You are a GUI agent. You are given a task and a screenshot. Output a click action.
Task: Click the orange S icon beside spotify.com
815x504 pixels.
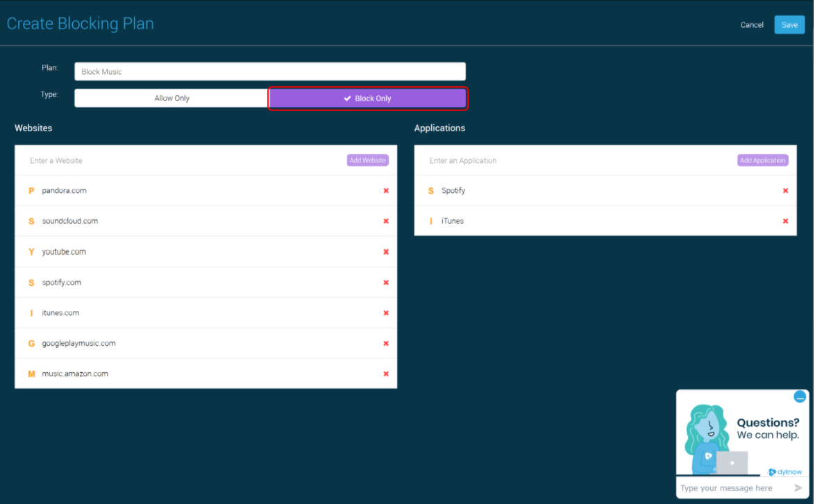tap(31, 283)
